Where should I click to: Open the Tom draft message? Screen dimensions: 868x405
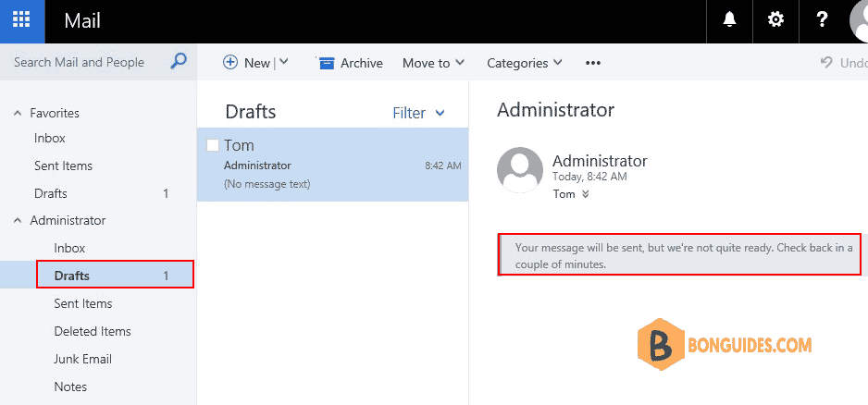(x=333, y=165)
